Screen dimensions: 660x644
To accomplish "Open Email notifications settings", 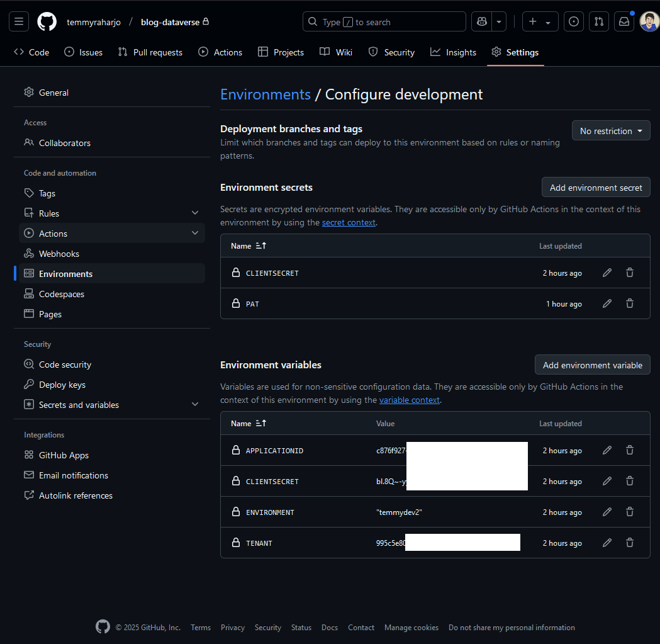I will point(112,475).
